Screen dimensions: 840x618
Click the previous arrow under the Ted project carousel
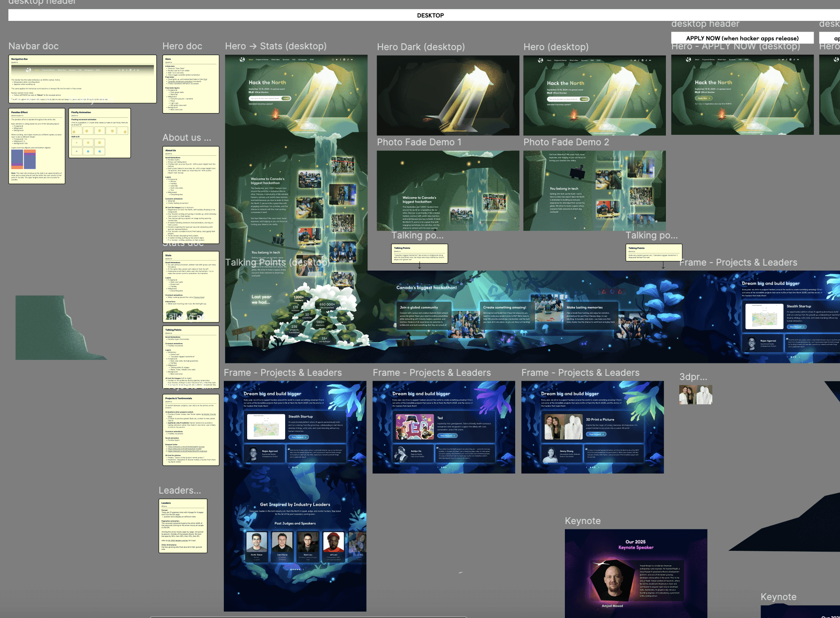(x=438, y=467)
